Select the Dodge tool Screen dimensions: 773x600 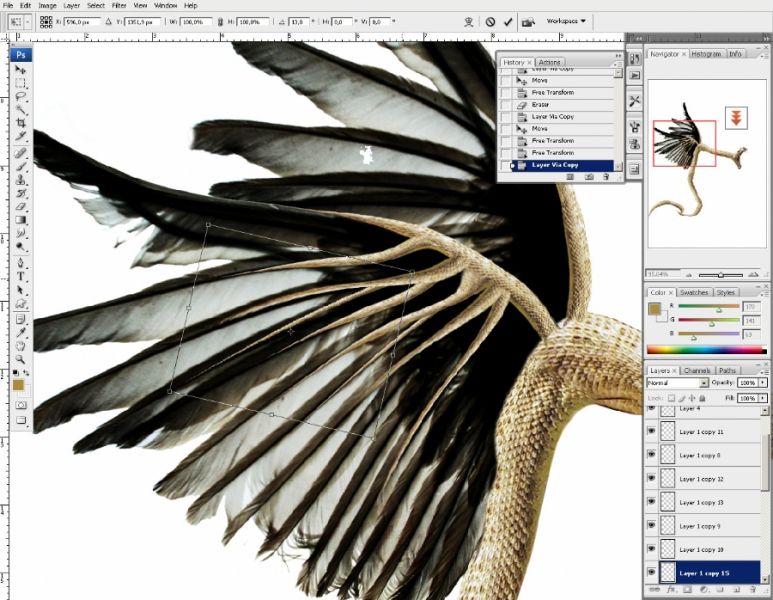tap(21, 246)
